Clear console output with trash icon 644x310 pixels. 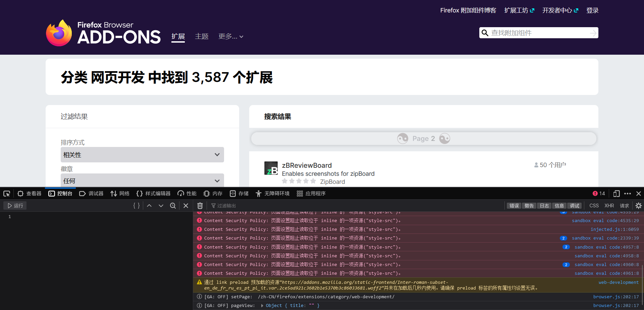pyautogui.click(x=200, y=206)
